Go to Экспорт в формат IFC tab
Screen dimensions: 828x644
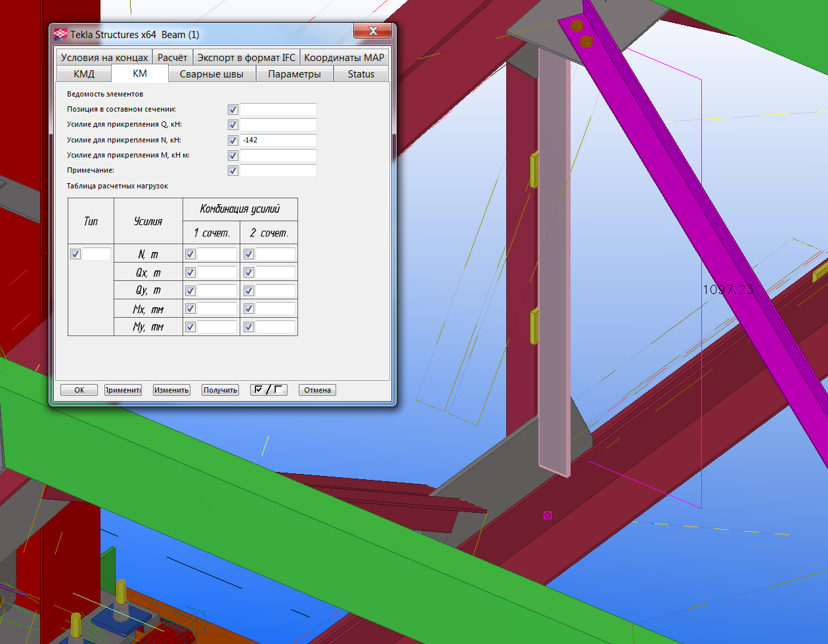(246, 58)
